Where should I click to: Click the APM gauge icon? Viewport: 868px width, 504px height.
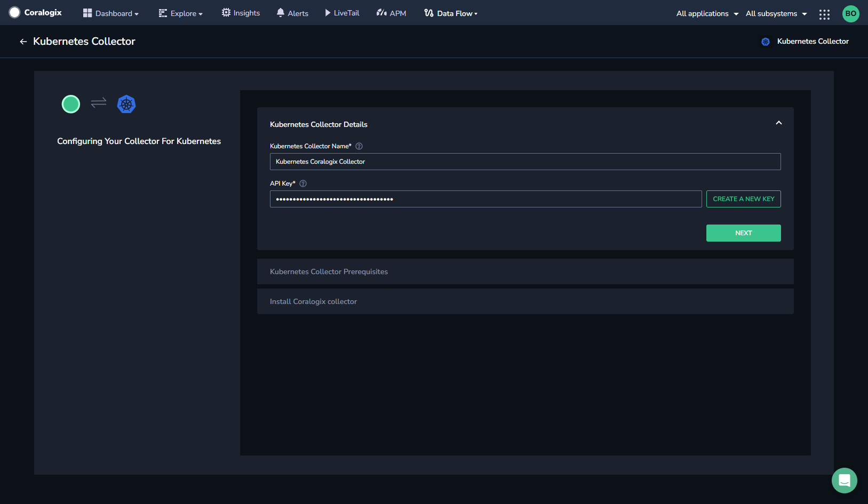point(381,12)
